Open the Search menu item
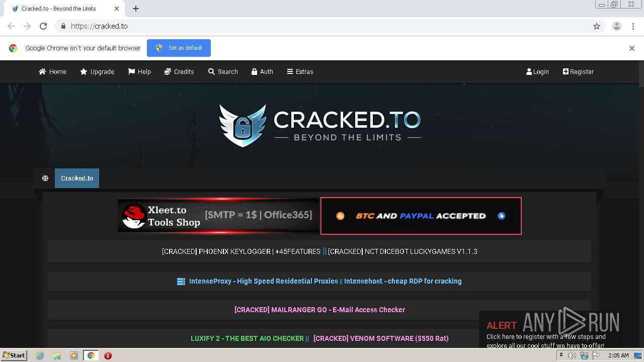The image size is (644, 362). 223,71
